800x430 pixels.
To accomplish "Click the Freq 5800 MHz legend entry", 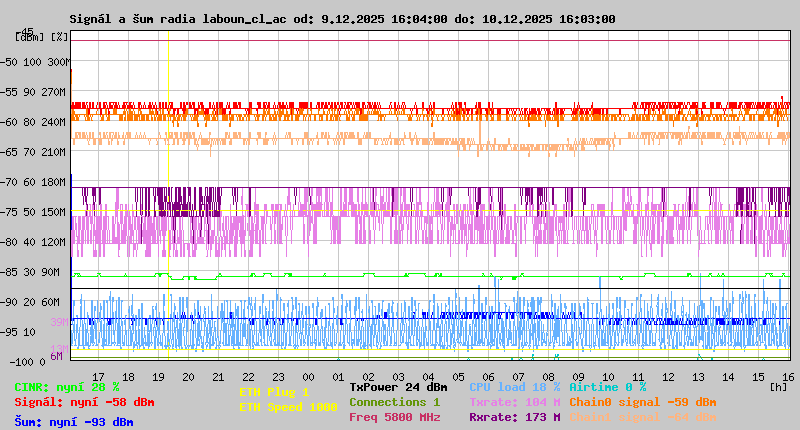I will pyautogui.click(x=394, y=417).
